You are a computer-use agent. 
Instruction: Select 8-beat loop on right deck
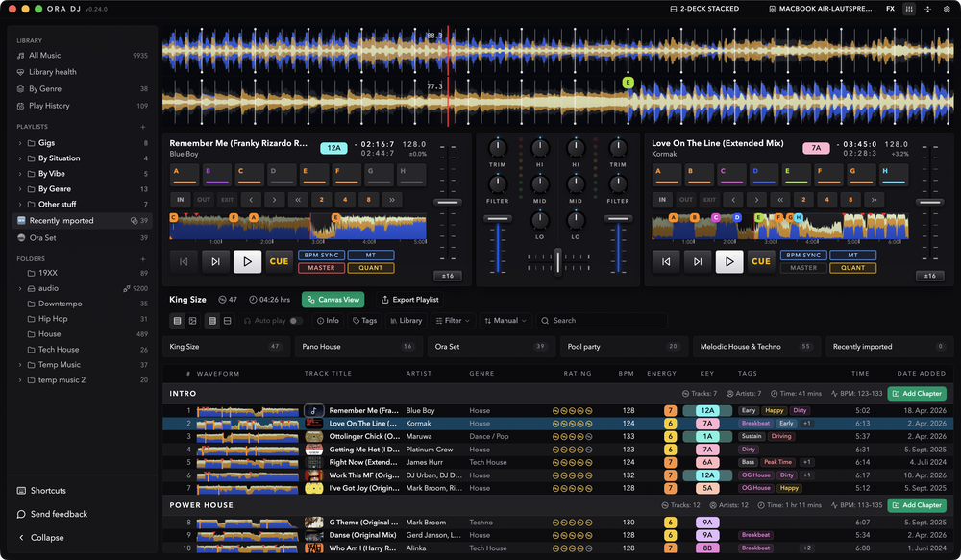[x=850, y=200]
